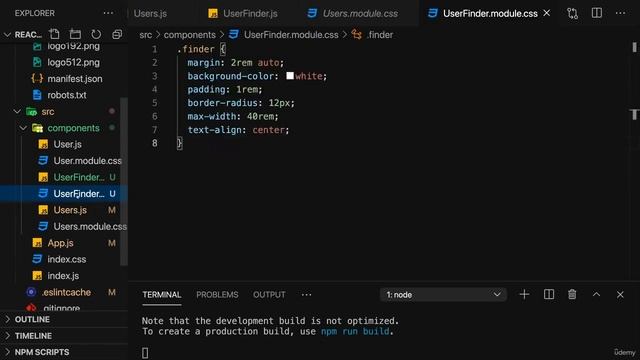Screen dimensions: 640x360
Task: Collapse the src folder
Action: point(17,111)
